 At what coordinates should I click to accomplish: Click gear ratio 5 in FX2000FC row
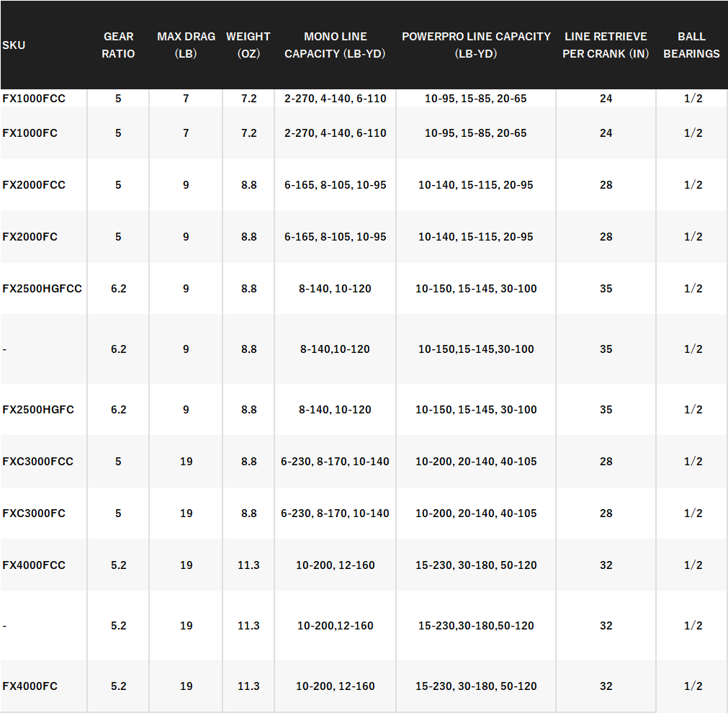tap(118, 237)
